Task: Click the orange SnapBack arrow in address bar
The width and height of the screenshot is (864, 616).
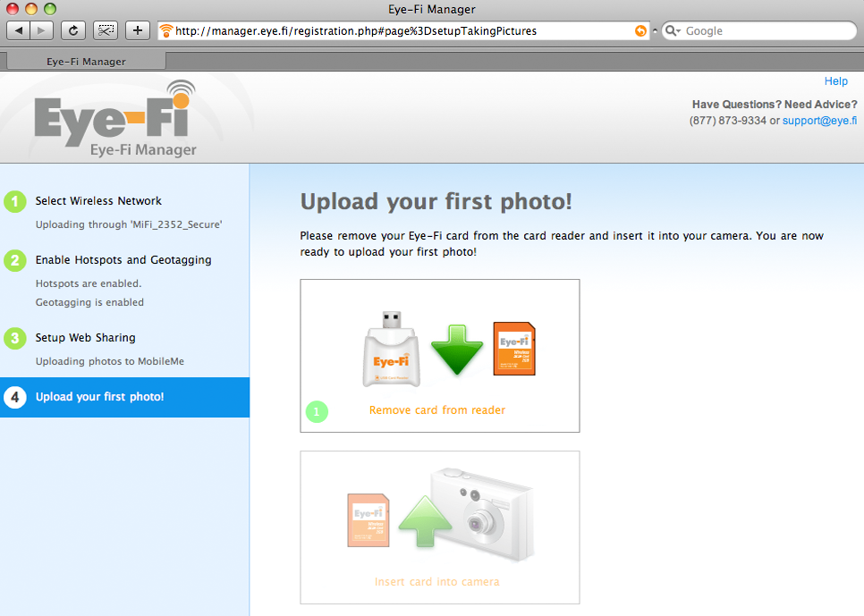Action: click(640, 31)
